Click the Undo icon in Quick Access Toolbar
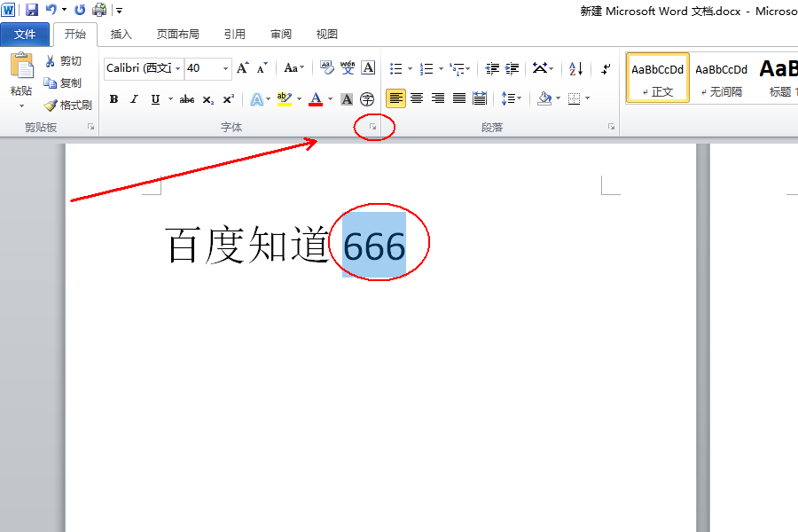 51,10
